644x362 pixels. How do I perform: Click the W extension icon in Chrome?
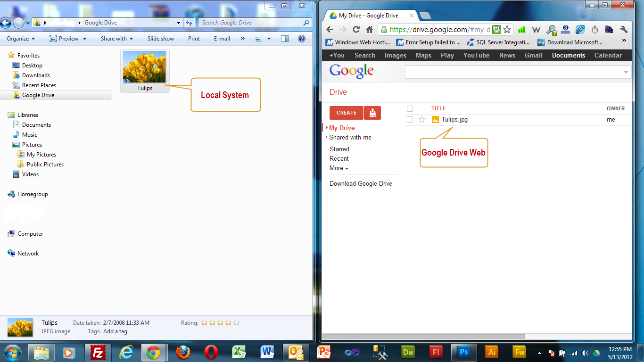point(536,30)
